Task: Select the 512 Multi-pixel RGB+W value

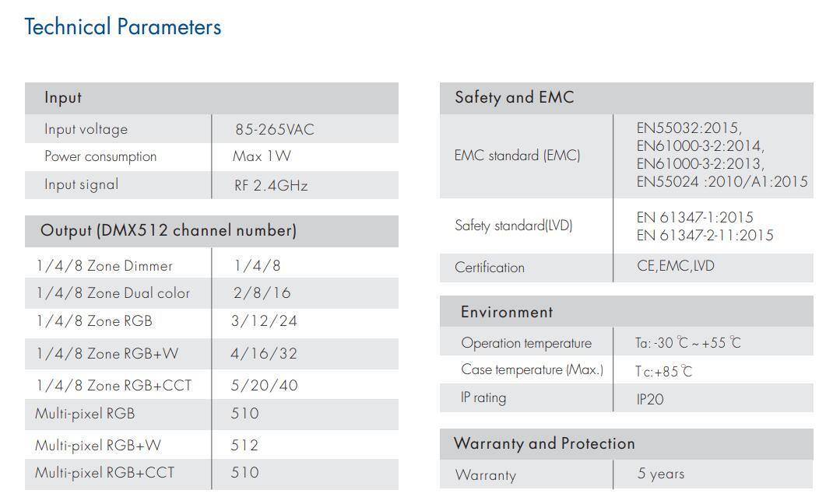Action: point(244,445)
